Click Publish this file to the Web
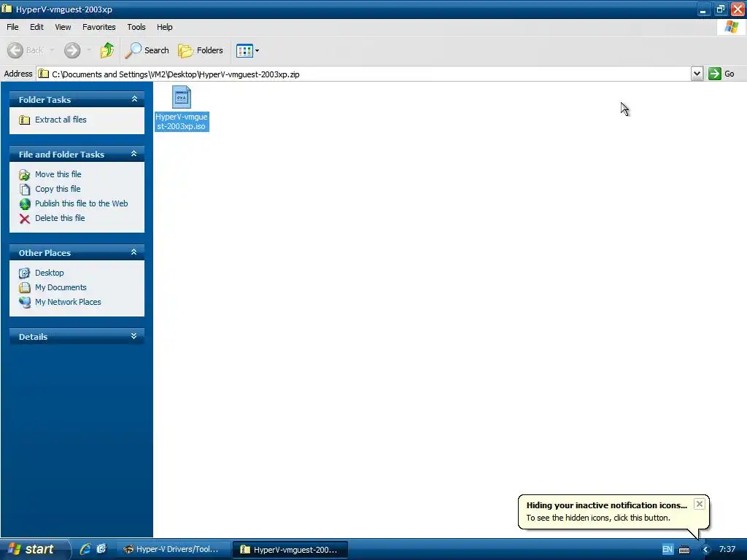Viewport: 747px width, 560px height. (82, 203)
